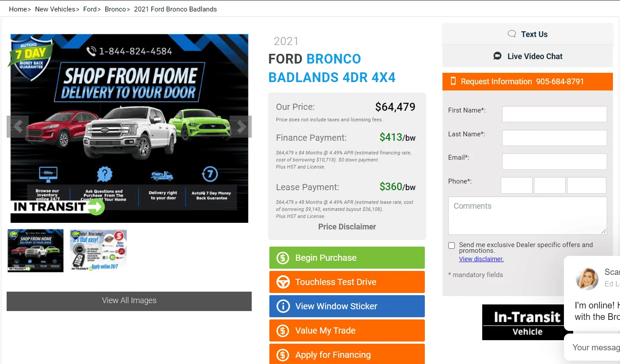The image size is (620, 364).
Task: Open the Price Disclaimer link
Action: [x=347, y=226]
